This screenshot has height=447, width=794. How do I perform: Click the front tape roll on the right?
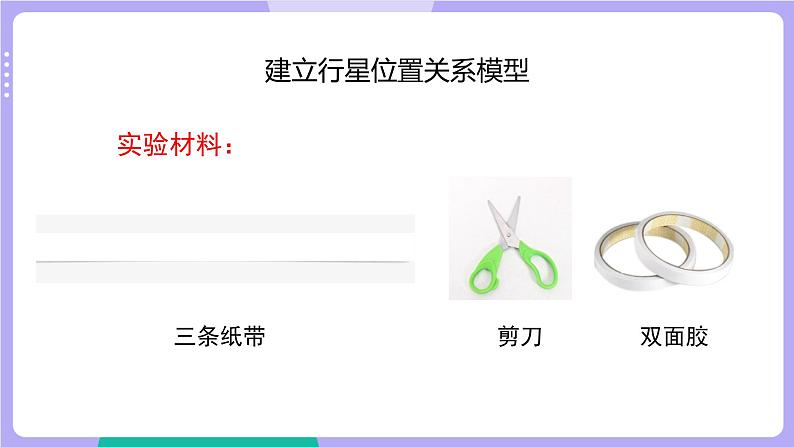[683, 246]
